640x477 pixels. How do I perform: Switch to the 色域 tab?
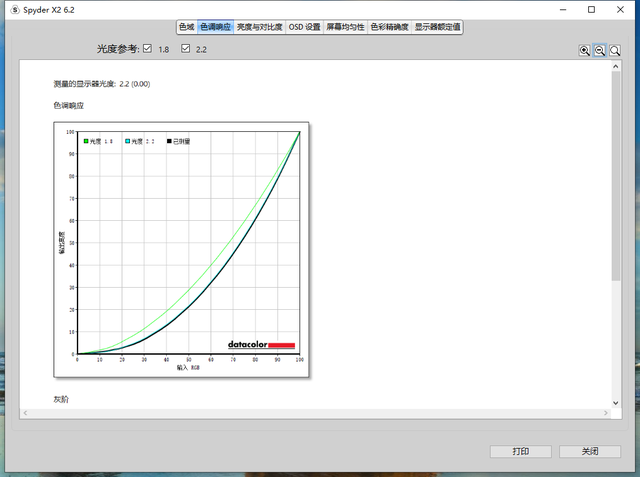[187, 27]
